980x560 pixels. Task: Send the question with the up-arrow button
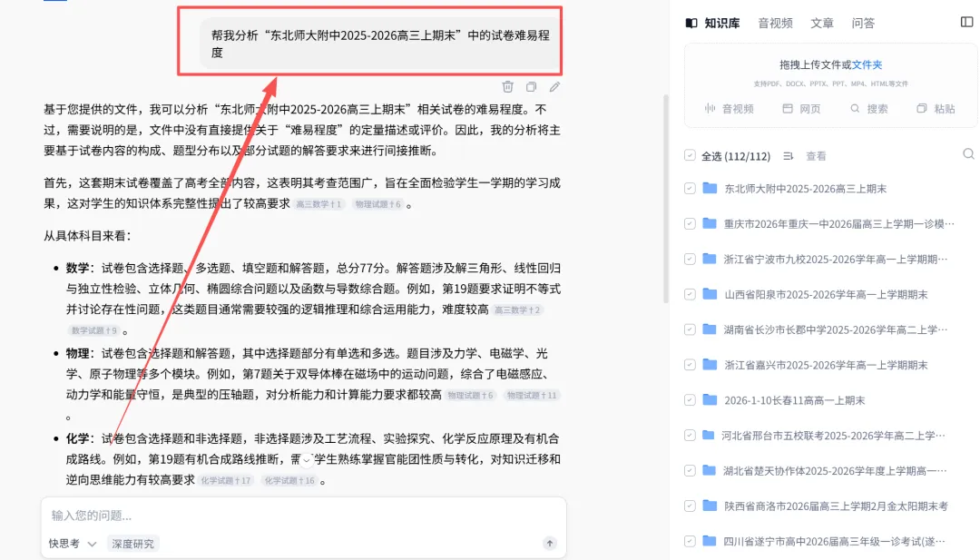coord(549,543)
